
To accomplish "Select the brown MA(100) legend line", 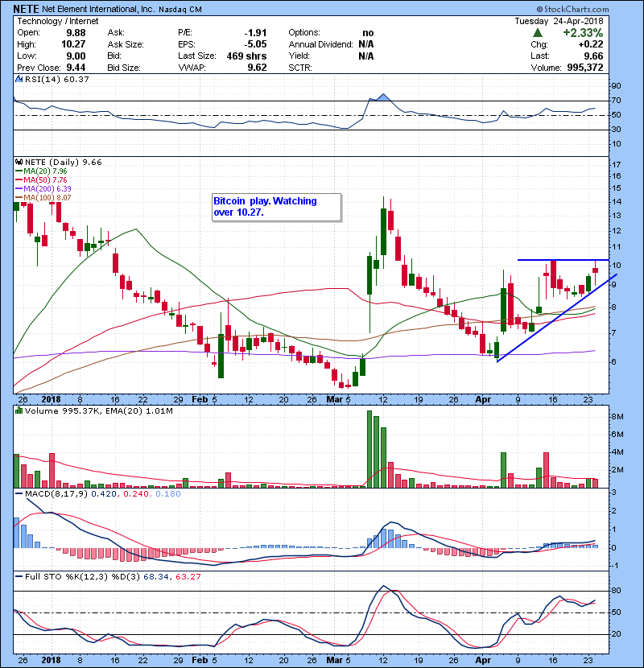I will pyautogui.click(x=19, y=198).
